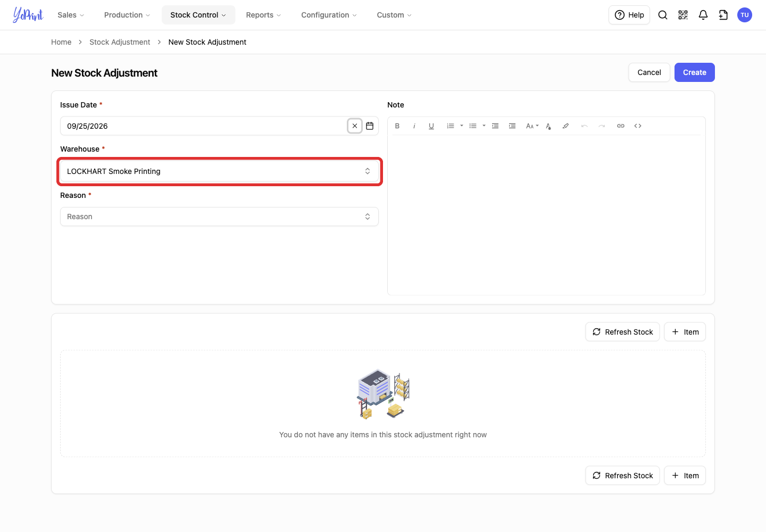Open the Production menu
Screen dimensions: 766x532
click(x=127, y=15)
